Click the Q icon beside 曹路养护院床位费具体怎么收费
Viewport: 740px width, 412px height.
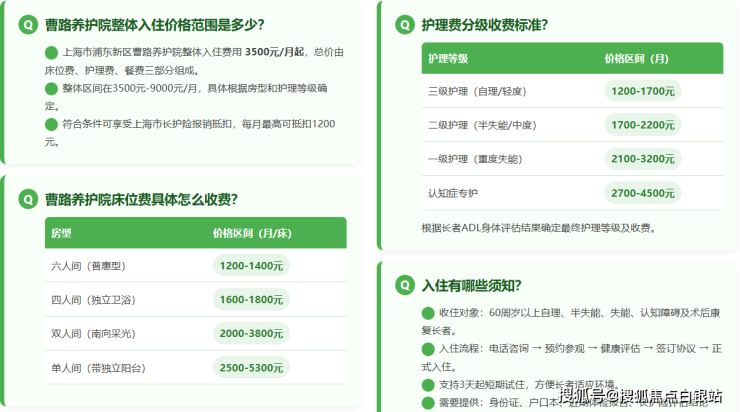(x=28, y=199)
